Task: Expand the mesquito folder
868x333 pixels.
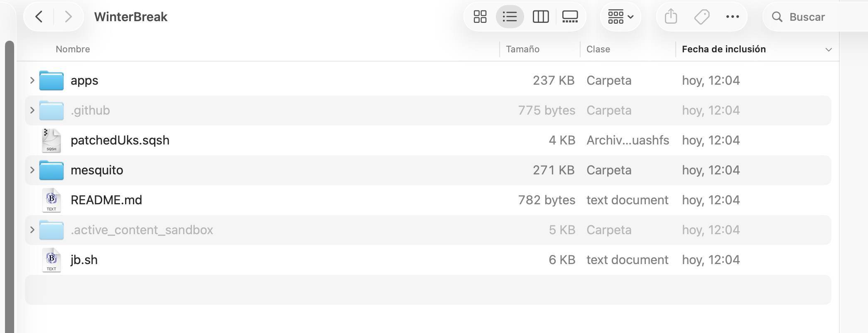Action: [x=32, y=170]
